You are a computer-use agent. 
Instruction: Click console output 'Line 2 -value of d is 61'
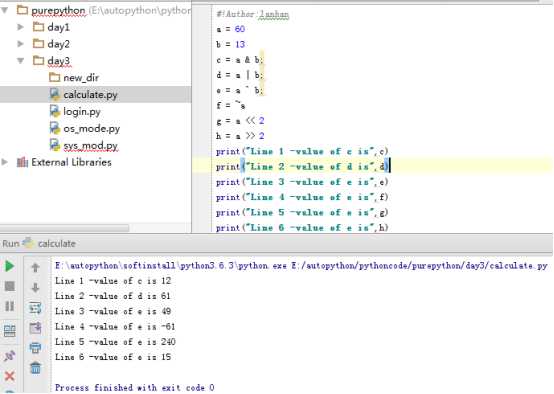pyautogui.click(x=113, y=296)
